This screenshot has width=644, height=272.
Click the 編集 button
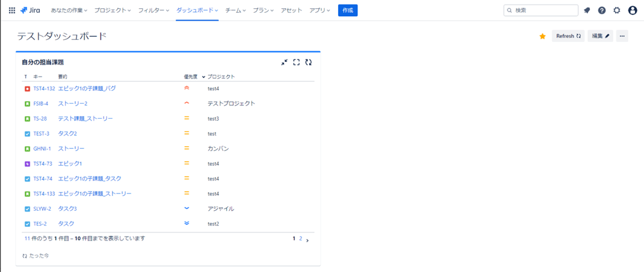pos(600,36)
